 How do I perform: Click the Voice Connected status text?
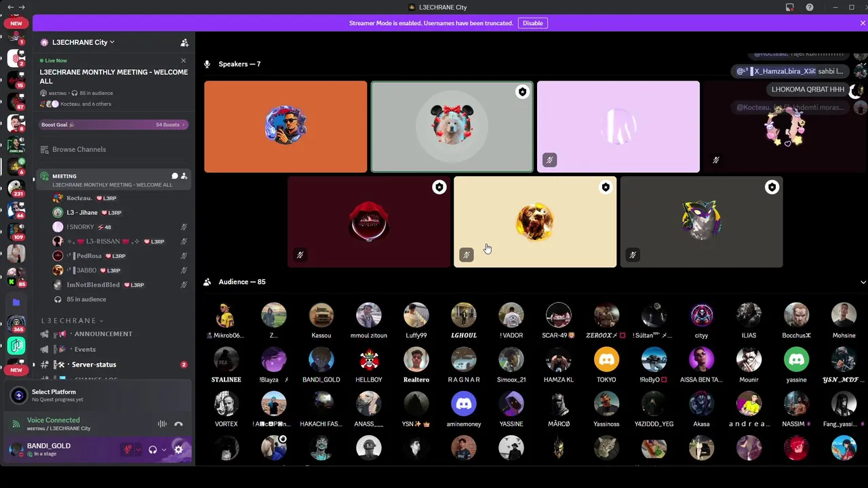[x=53, y=420]
